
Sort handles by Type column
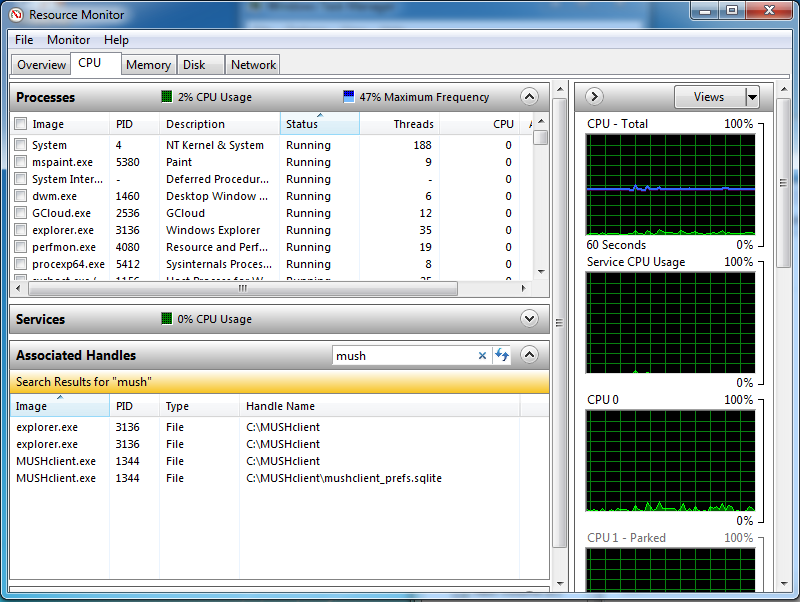pos(199,406)
